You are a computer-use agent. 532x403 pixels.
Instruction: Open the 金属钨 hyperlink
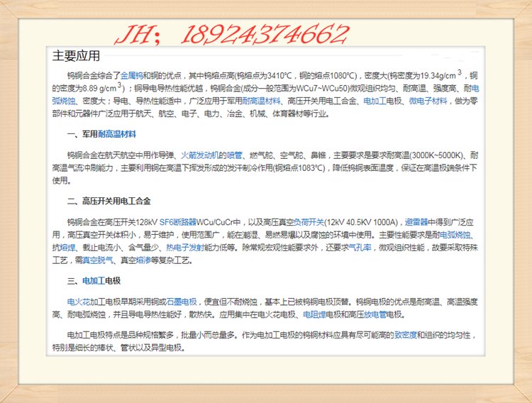click(133, 74)
